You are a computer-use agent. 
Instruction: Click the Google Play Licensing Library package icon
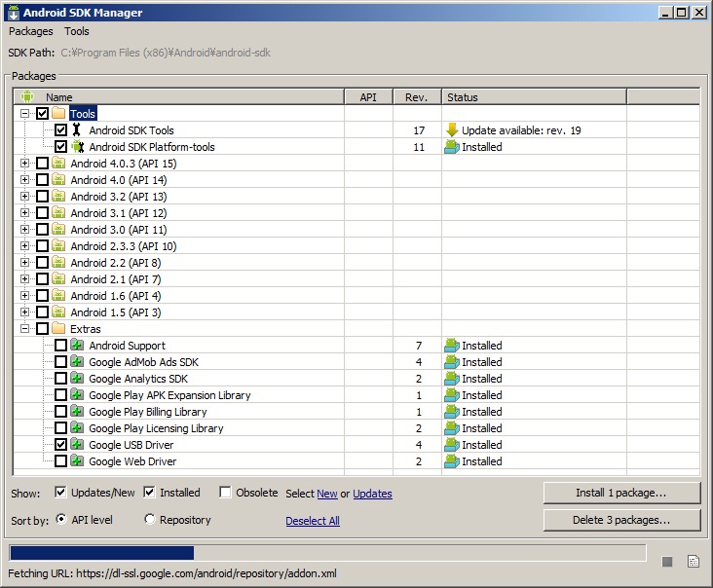tap(77, 427)
